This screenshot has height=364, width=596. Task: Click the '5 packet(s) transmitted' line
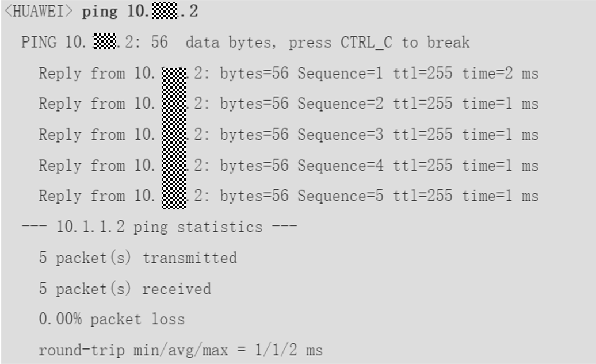pos(138,258)
